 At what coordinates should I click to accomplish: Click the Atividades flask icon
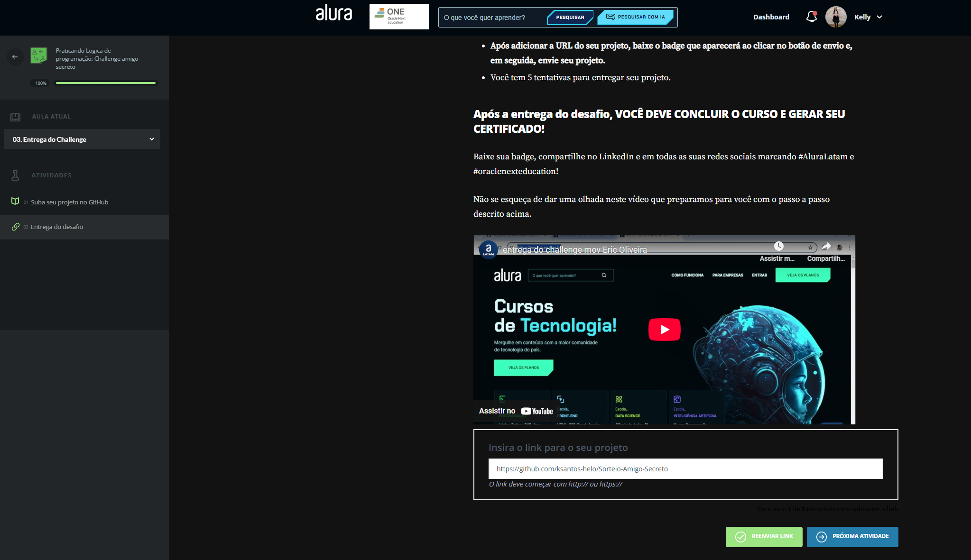coord(15,175)
